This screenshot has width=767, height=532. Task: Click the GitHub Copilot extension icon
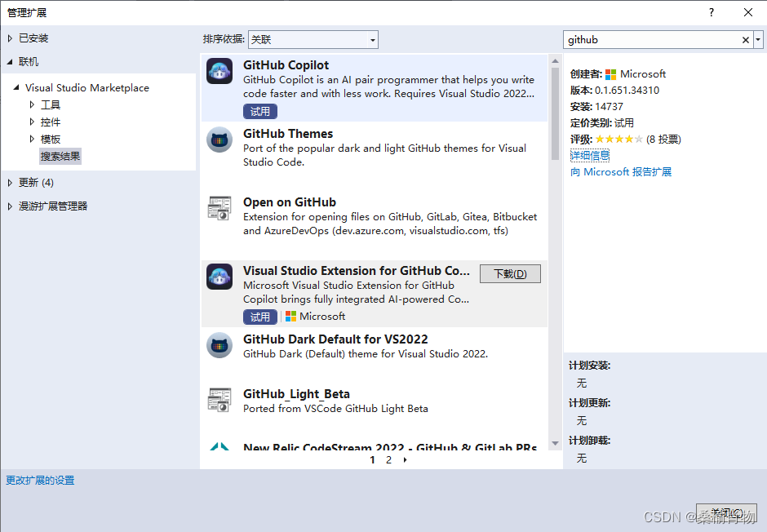pos(219,71)
